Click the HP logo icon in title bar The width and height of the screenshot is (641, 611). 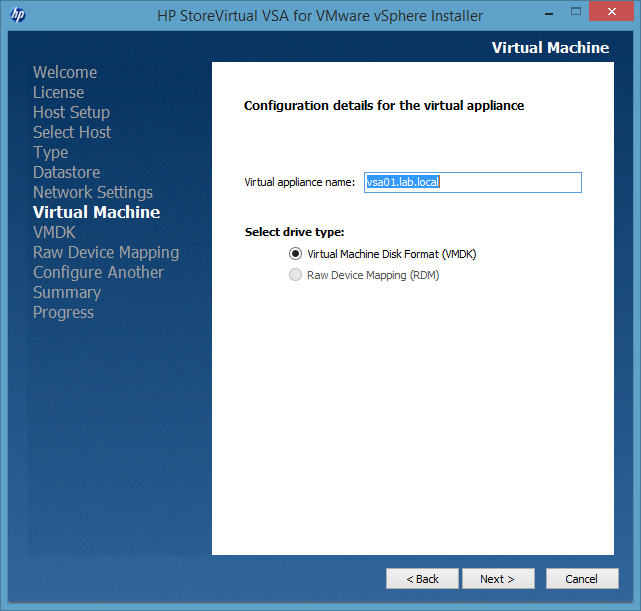[18, 15]
